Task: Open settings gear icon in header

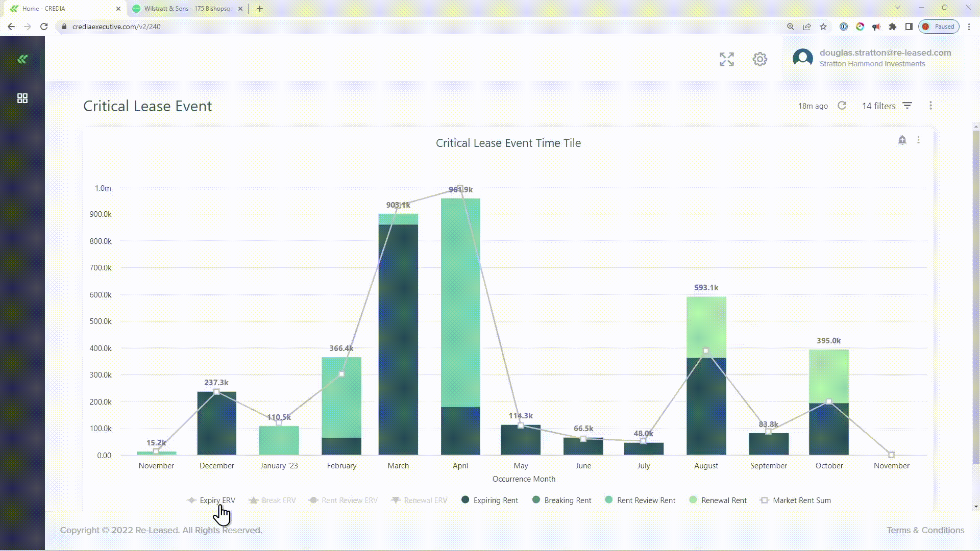Action: (759, 59)
